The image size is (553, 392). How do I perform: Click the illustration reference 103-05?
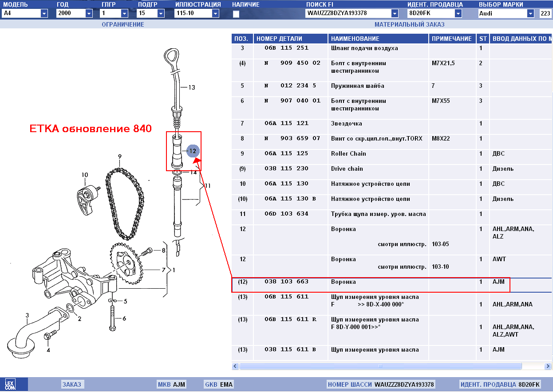click(x=440, y=244)
